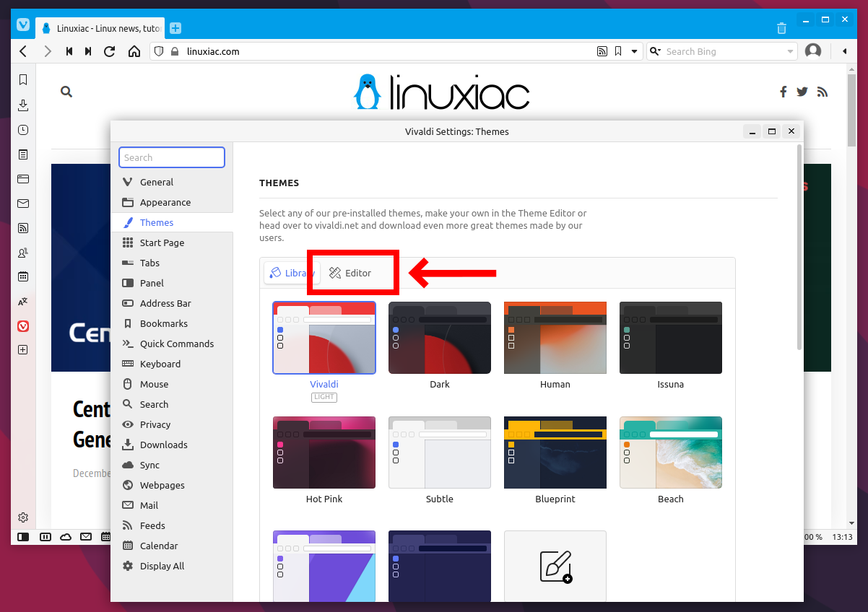Viewport: 868px width, 612px height.
Task: Open linuxiac RSS icon in page header
Action: click(x=822, y=92)
